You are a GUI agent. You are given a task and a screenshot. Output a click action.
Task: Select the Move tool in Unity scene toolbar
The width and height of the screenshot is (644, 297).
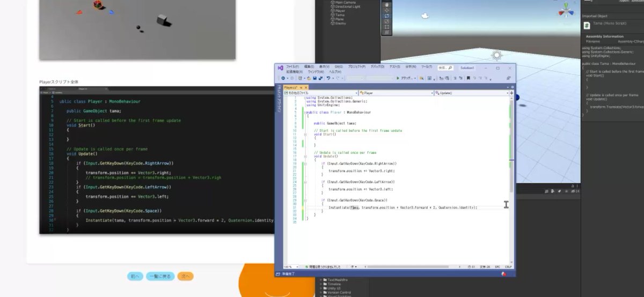387,9
